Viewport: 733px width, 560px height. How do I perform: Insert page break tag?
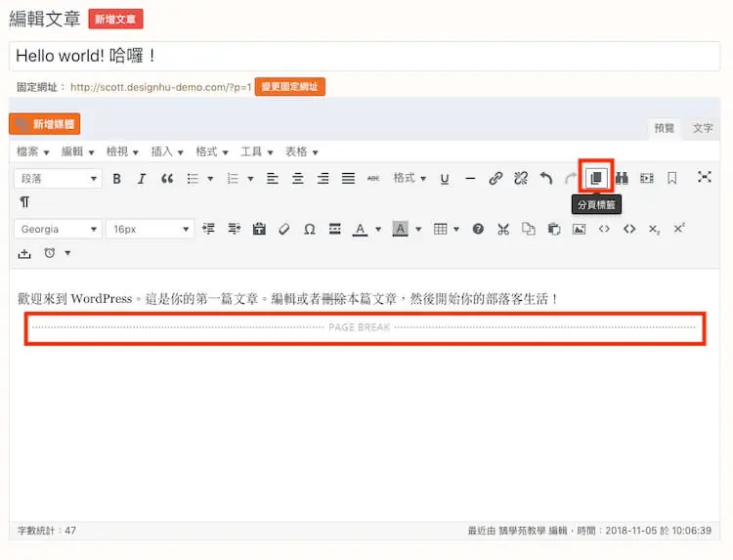(596, 178)
